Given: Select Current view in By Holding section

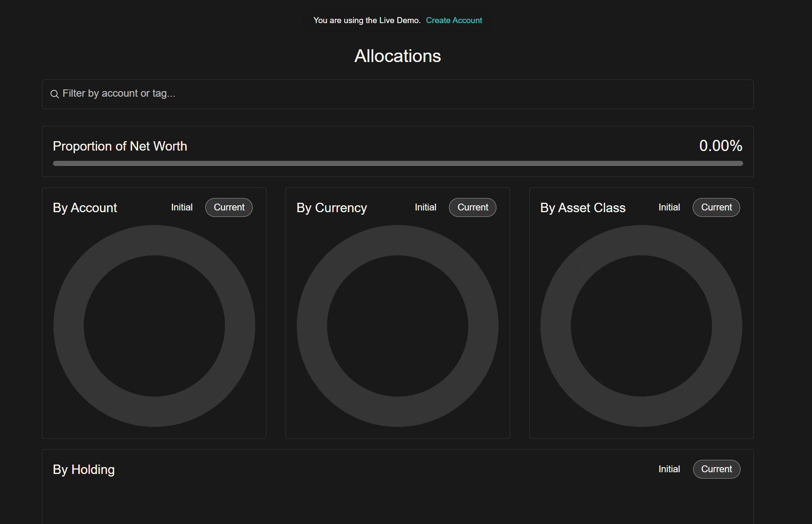Looking at the screenshot, I should (x=717, y=469).
